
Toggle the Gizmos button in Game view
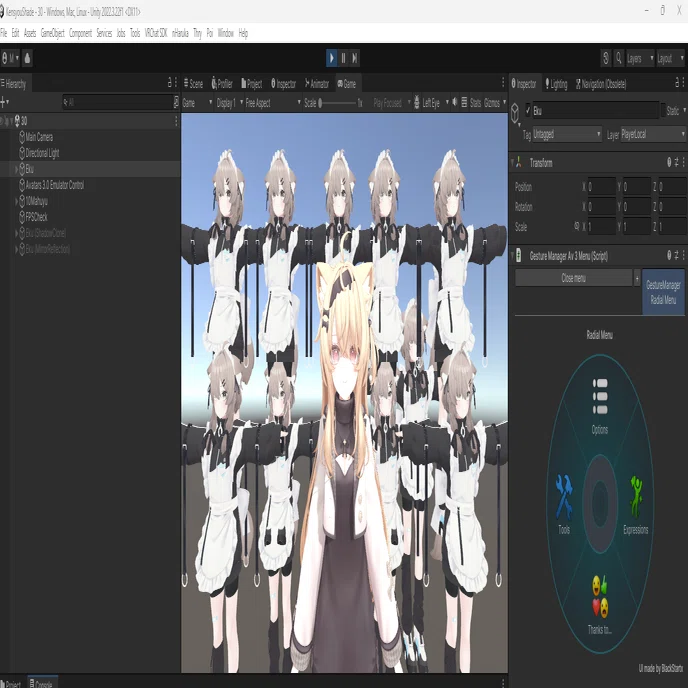click(x=492, y=103)
